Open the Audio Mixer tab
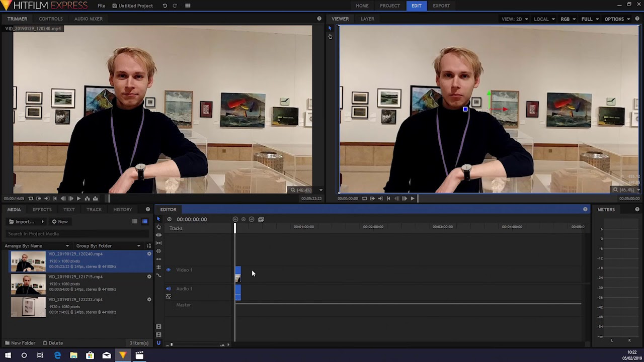Viewport: 644px width, 362px height. (89, 19)
